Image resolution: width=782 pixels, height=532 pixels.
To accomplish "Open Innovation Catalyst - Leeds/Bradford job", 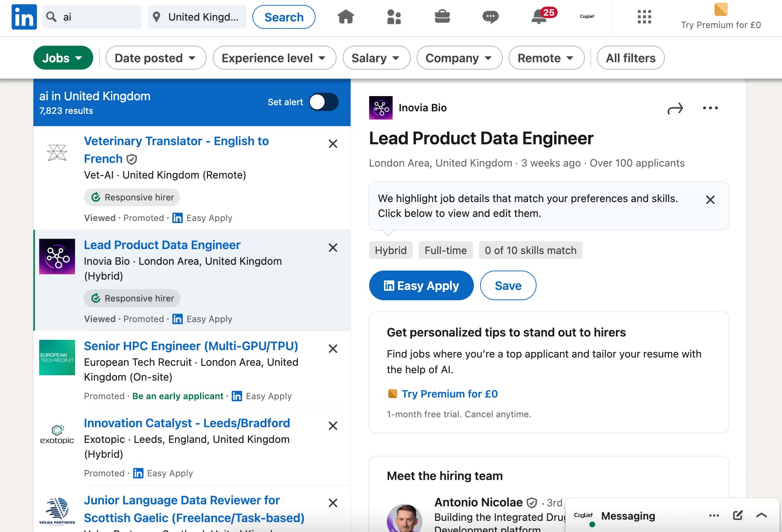I will (187, 423).
